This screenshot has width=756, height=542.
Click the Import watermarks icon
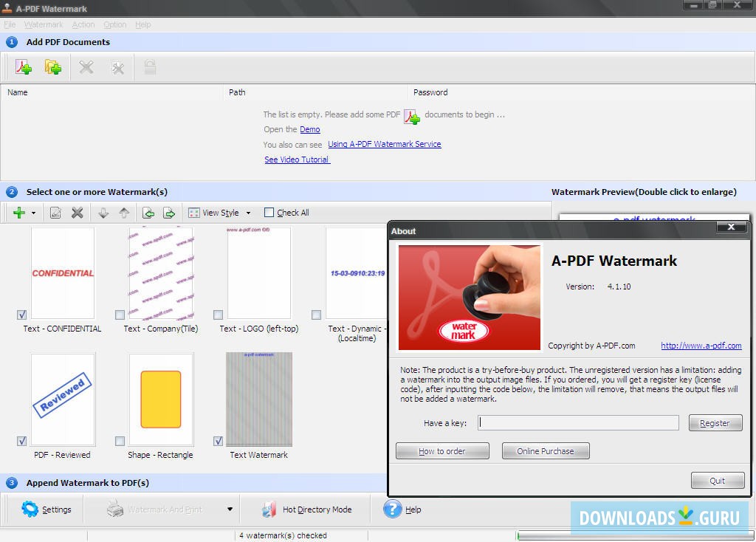148,213
